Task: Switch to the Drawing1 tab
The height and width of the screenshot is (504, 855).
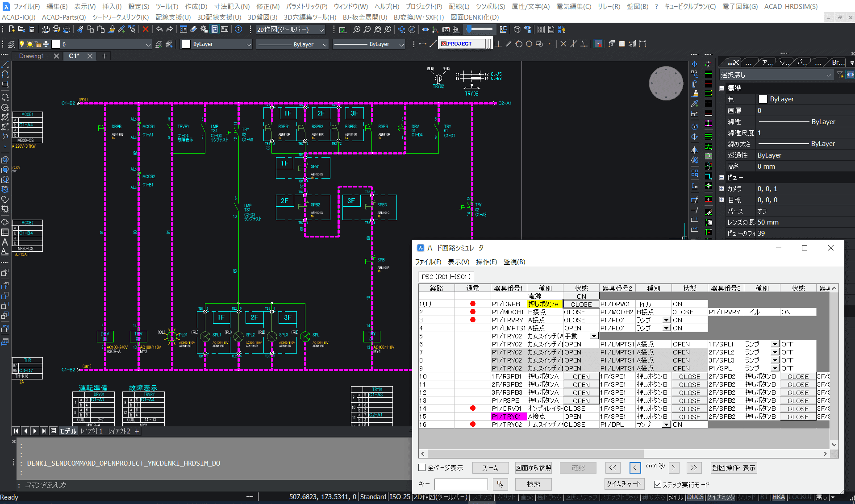Action: (x=31, y=56)
